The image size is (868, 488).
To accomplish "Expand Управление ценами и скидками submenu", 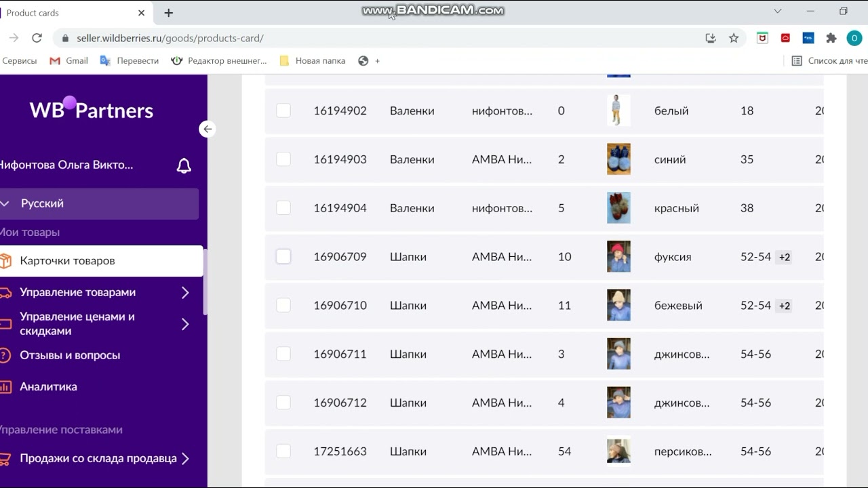I will click(185, 324).
